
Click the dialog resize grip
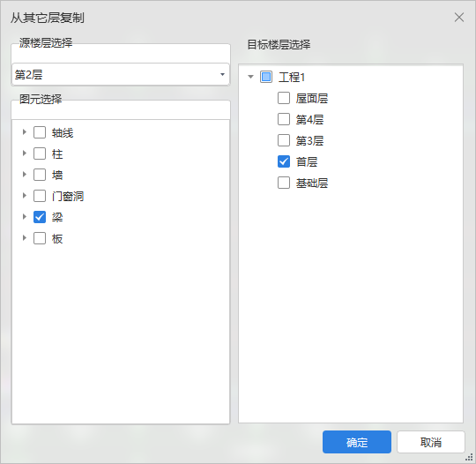point(469,457)
